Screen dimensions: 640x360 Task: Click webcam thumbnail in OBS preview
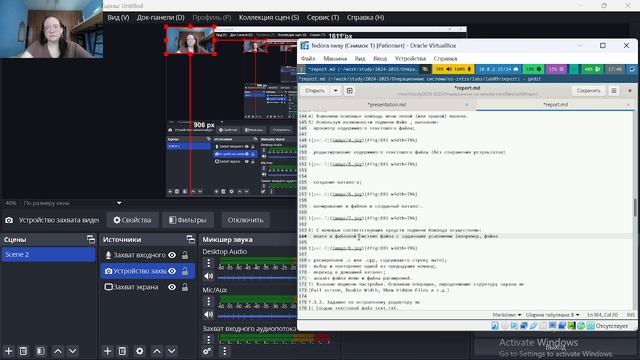[190, 40]
